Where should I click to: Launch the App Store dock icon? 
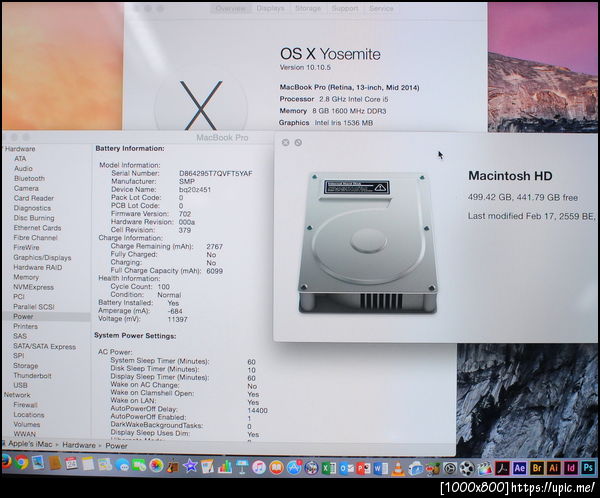pos(293,468)
